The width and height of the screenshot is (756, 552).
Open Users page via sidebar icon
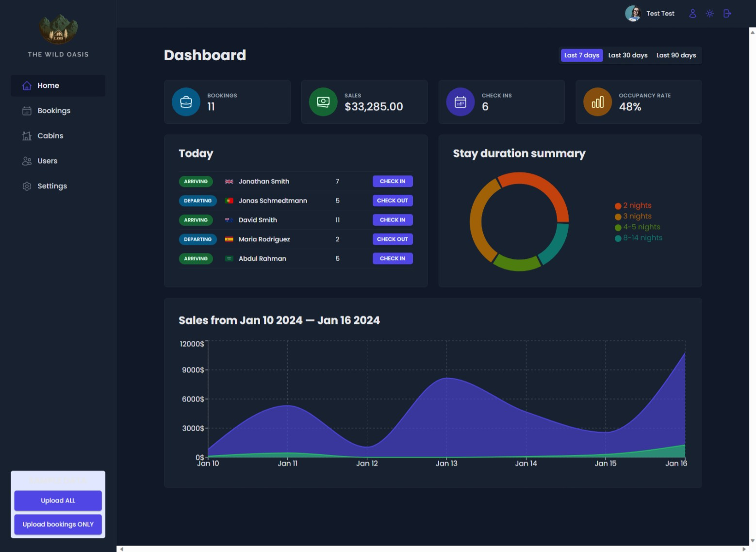coord(27,161)
